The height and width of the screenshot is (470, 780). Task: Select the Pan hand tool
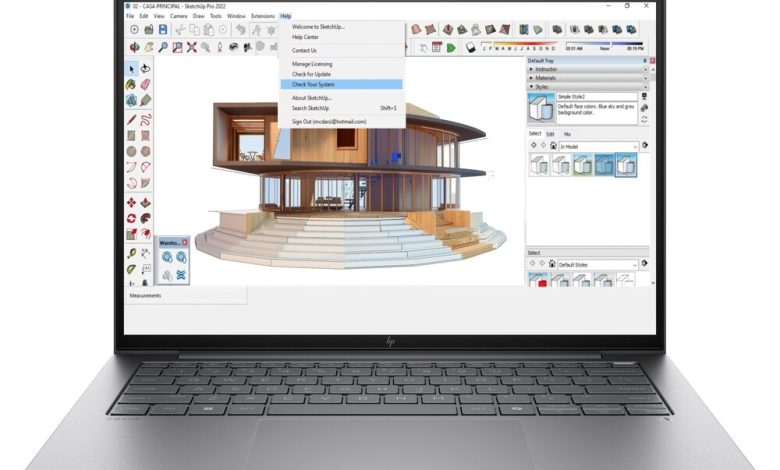click(x=149, y=48)
